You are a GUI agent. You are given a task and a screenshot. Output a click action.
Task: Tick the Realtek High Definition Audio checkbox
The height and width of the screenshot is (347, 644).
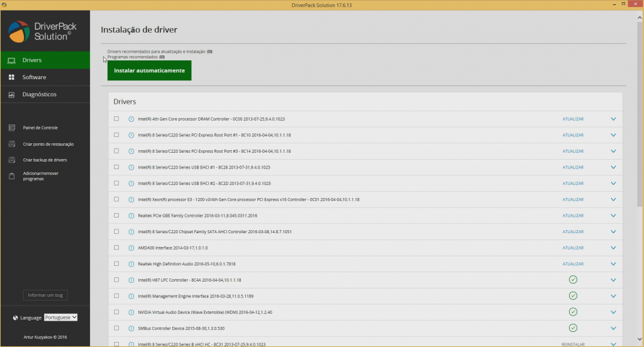click(116, 263)
